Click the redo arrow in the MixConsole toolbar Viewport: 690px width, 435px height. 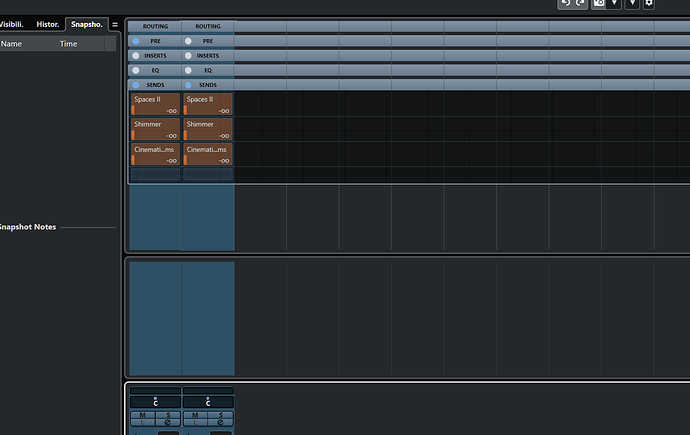[x=580, y=3]
